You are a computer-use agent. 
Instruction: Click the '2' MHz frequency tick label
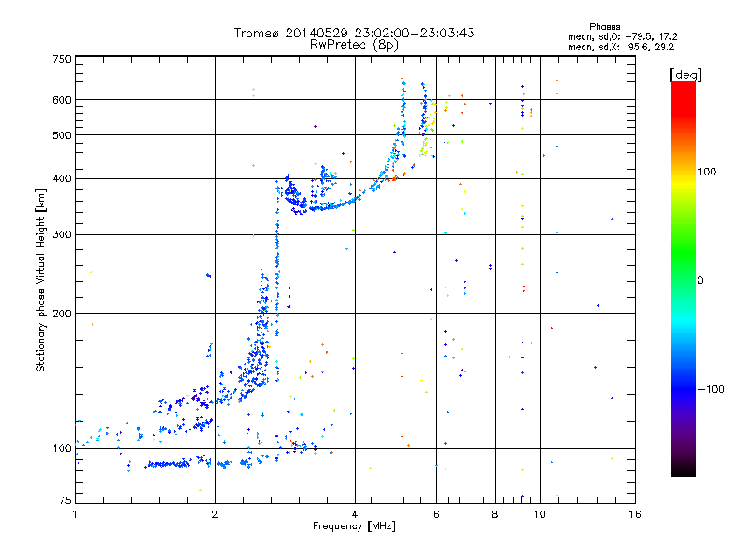coord(215,514)
